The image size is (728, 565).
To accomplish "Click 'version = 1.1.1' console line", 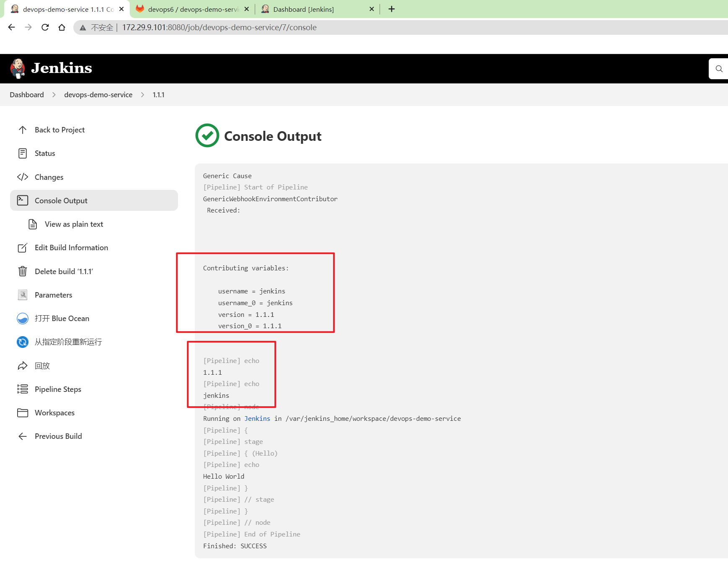I will coord(246,314).
